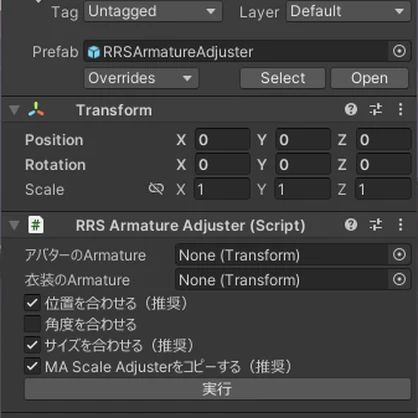Click the Scale Z field

[383, 189]
